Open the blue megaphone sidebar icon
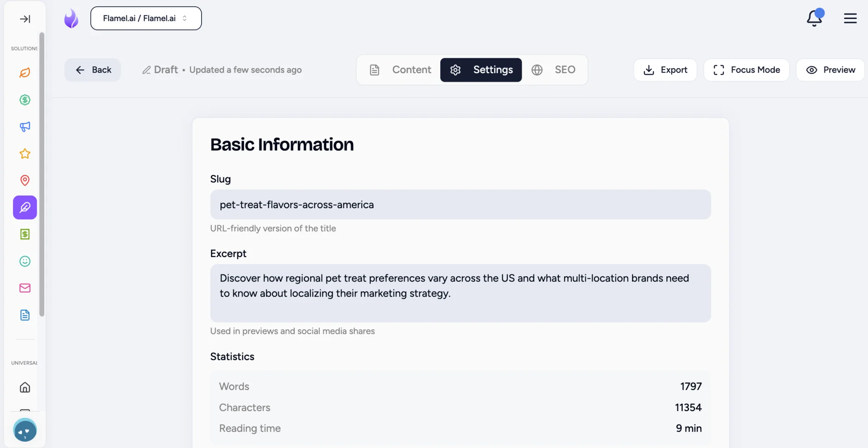Image resolution: width=868 pixels, height=448 pixels. click(x=25, y=127)
